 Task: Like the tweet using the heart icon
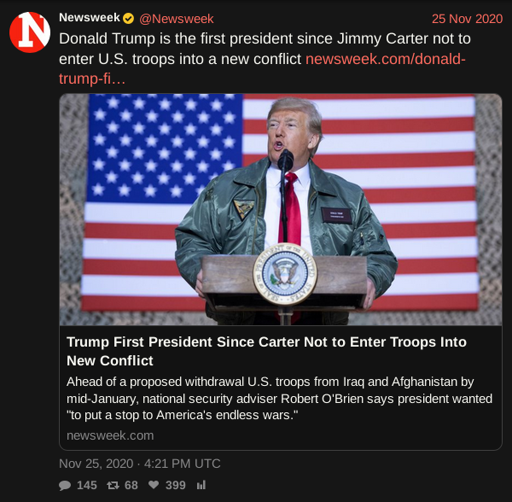154,485
